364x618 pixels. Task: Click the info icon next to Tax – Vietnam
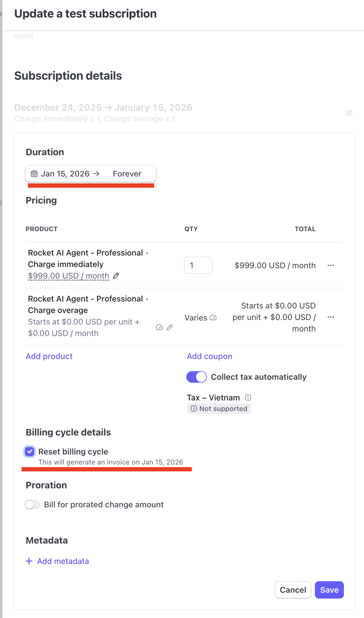click(248, 398)
